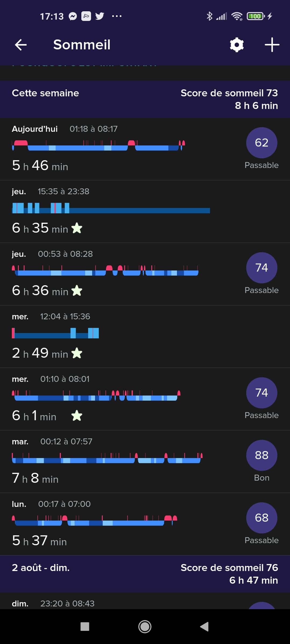Tap star next to 6 h 35 min
The width and height of the screenshot is (290, 644).
tap(77, 228)
